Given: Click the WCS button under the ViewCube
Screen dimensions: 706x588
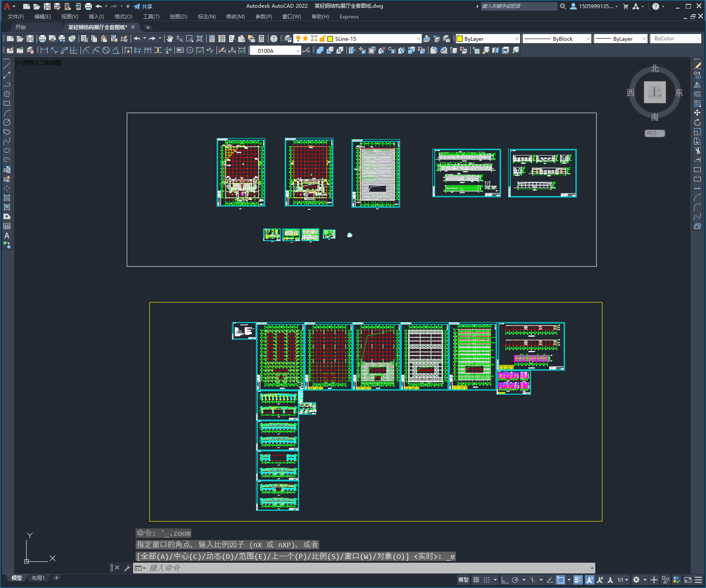Looking at the screenshot, I should (654, 133).
